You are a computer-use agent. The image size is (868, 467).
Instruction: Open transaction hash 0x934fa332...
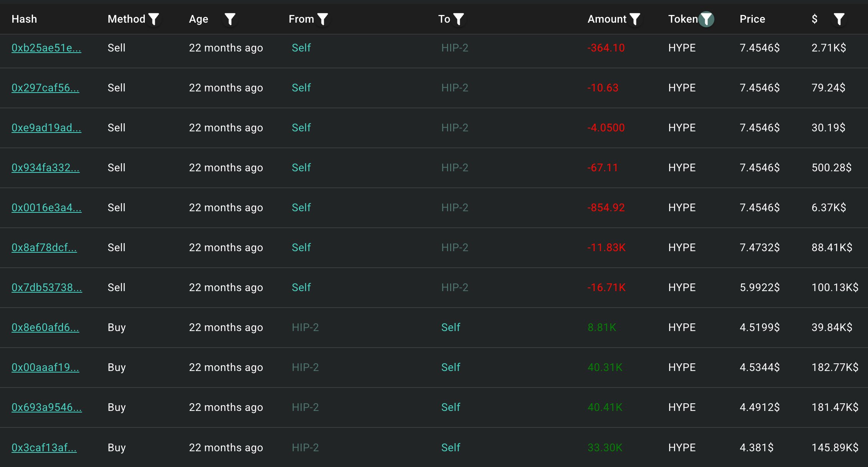tap(46, 167)
